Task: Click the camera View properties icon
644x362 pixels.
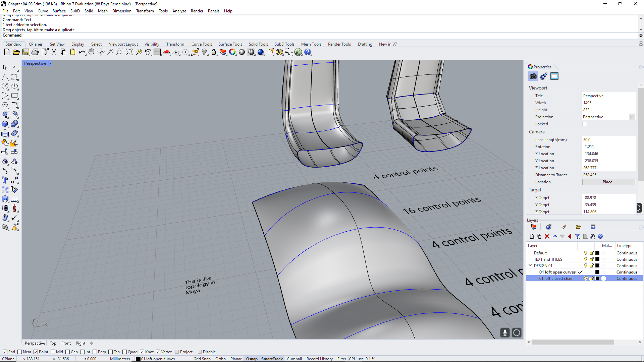Action: pyautogui.click(x=533, y=76)
